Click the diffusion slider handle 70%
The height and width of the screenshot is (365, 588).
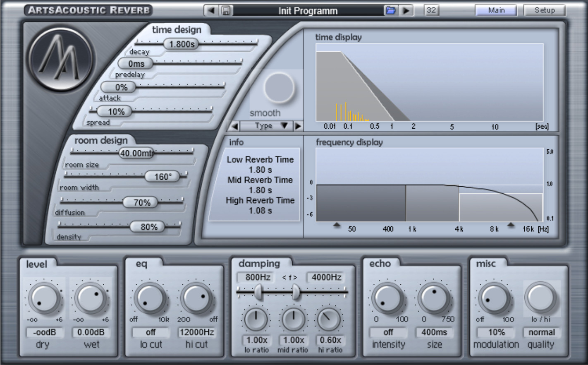coord(141,202)
